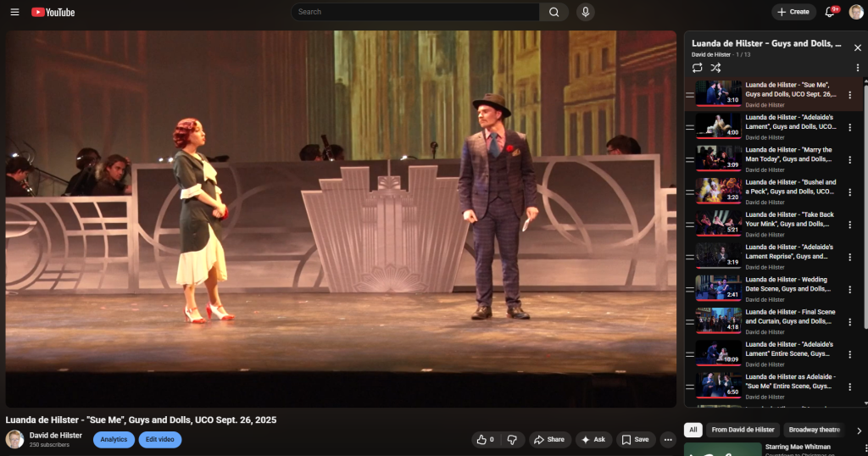Dislike this video
The width and height of the screenshot is (868, 456).
point(511,439)
